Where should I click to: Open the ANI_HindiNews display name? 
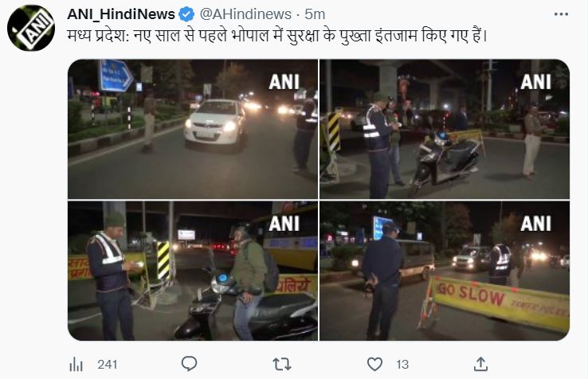click(x=121, y=14)
